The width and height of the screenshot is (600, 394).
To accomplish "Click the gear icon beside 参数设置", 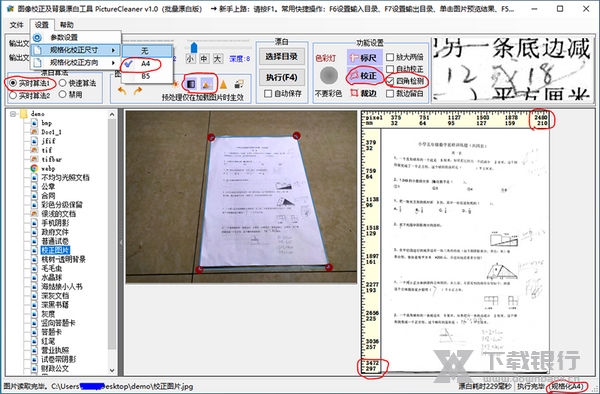I will (37, 37).
